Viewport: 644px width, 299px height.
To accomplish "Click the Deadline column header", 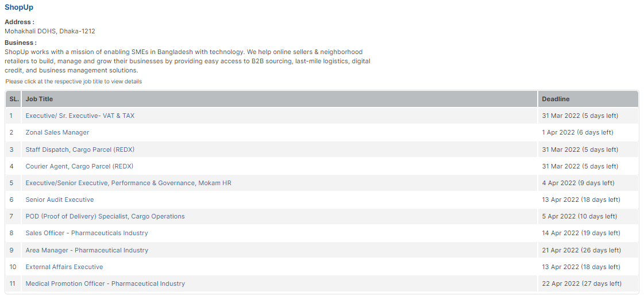I will 588,99.
